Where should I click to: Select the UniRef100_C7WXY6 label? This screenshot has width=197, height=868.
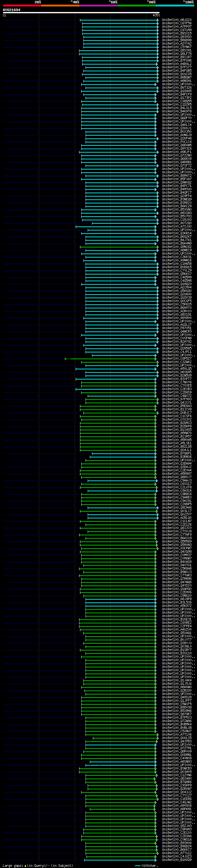[x=176, y=382]
